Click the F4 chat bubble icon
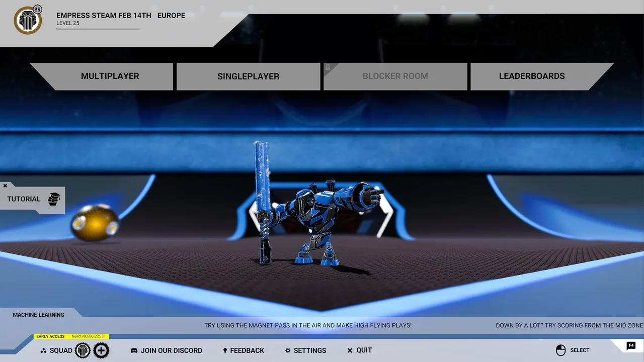The image size is (644, 362). (x=631, y=346)
